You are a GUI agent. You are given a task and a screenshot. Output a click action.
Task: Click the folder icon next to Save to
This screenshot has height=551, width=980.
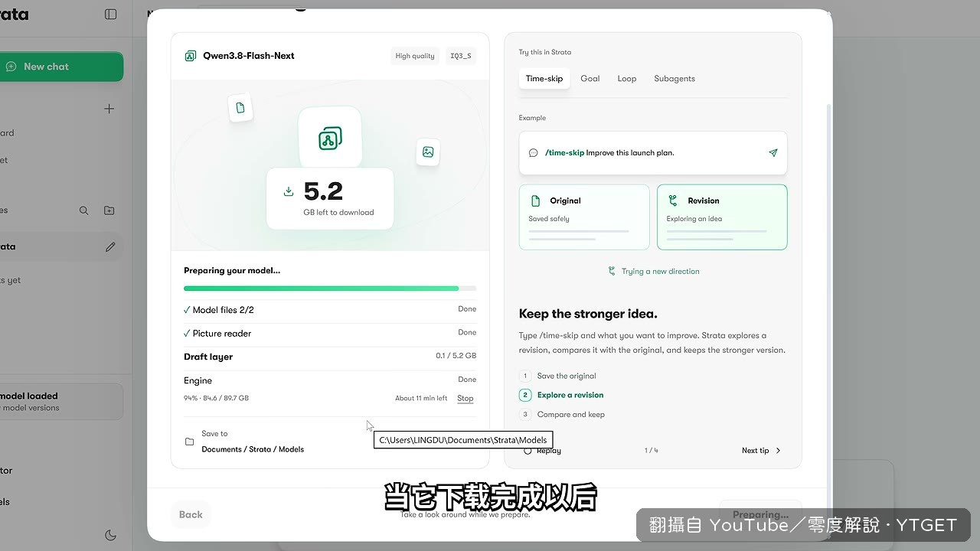point(190,442)
